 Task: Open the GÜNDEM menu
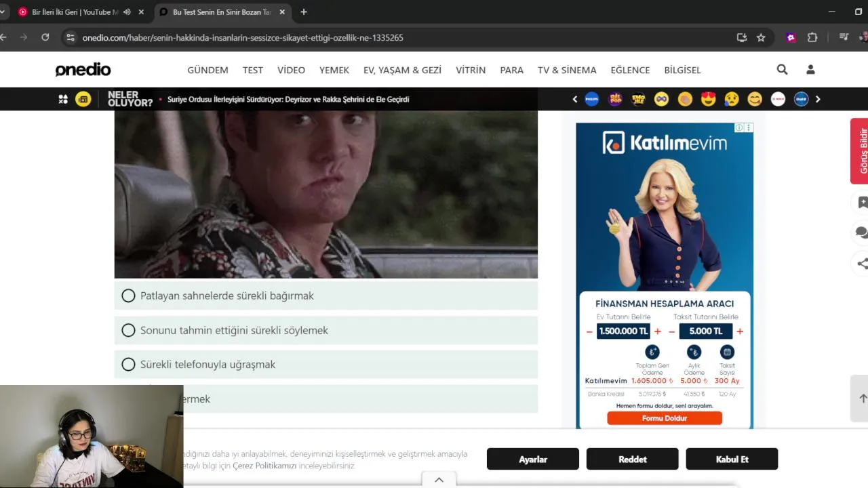[x=208, y=70]
